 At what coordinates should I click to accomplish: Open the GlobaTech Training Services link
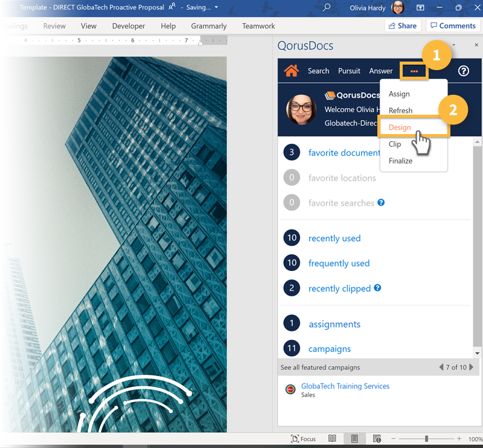point(345,386)
